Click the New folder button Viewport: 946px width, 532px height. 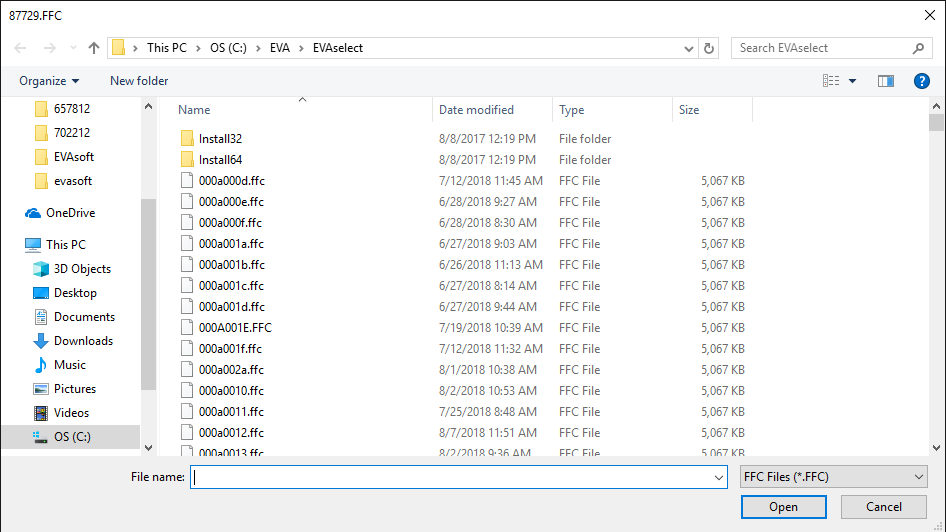(139, 81)
